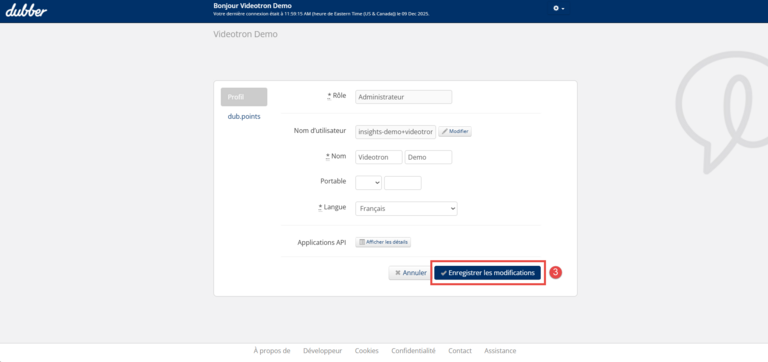Select the Profil tab

[244, 97]
